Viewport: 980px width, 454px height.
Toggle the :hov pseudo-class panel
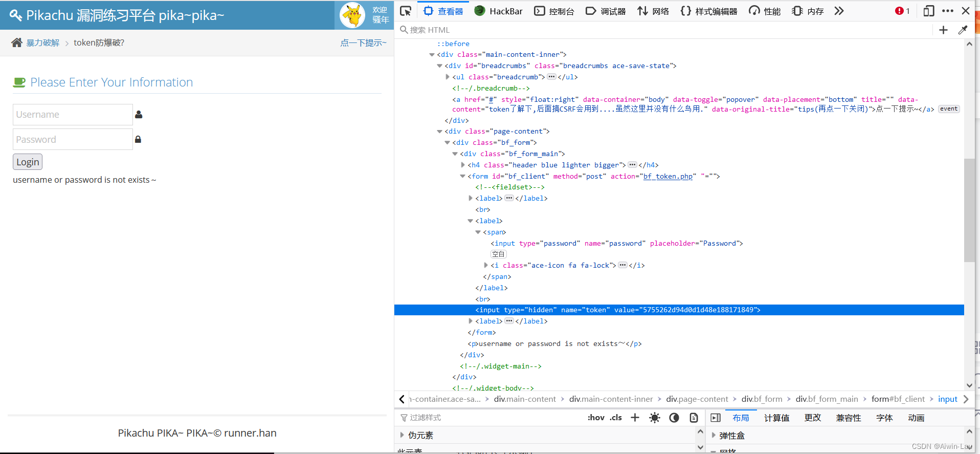pos(596,418)
